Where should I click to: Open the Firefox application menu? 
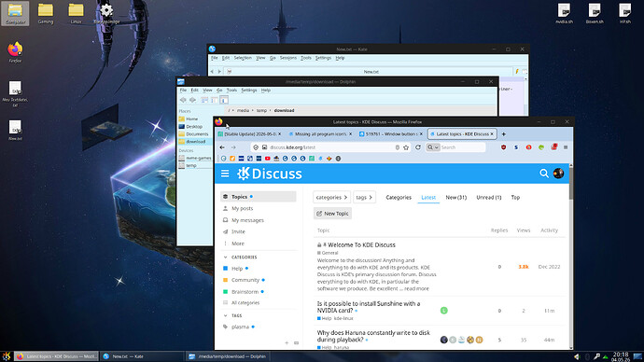(x=566, y=147)
